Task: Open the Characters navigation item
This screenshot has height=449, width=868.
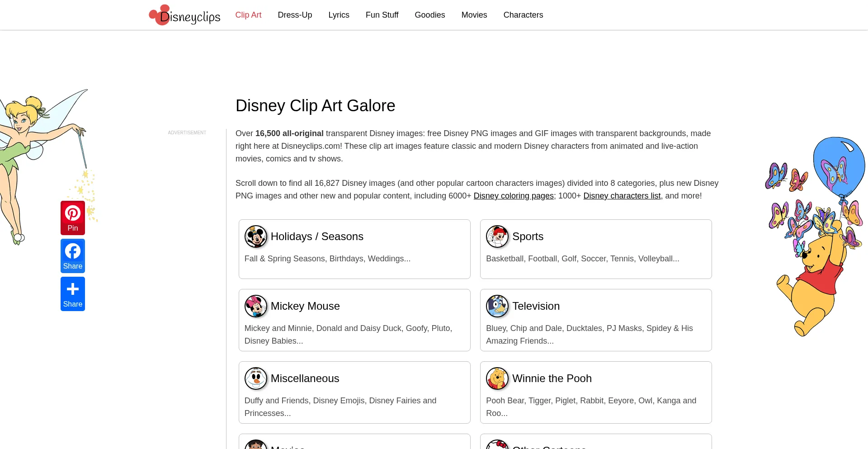Action: (x=523, y=15)
